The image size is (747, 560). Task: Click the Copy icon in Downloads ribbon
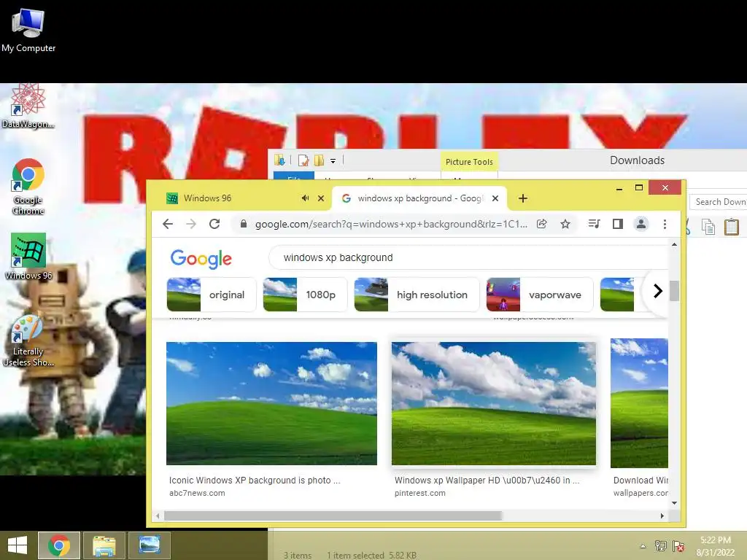pyautogui.click(x=708, y=227)
